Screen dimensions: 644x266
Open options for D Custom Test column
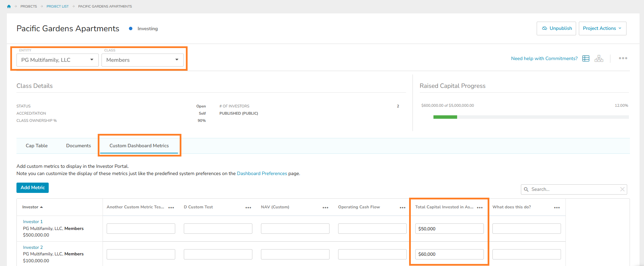click(248, 208)
